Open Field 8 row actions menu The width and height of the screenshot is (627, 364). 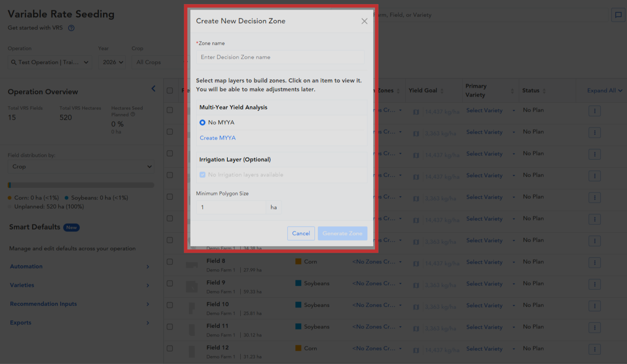[x=595, y=263]
